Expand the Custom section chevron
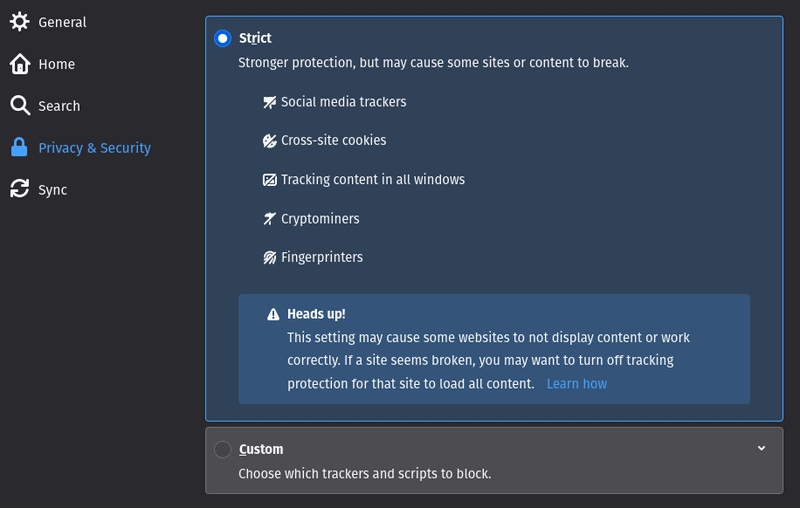800x508 pixels. (761, 448)
